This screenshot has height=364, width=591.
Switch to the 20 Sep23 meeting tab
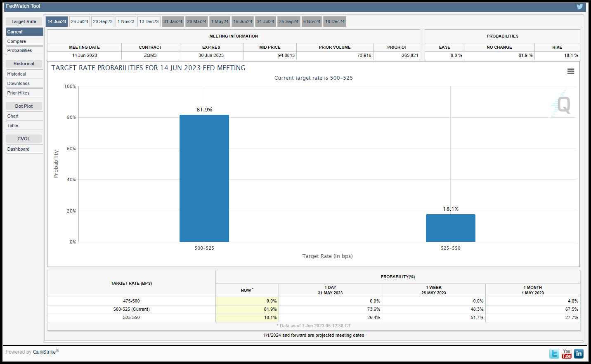tap(103, 21)
